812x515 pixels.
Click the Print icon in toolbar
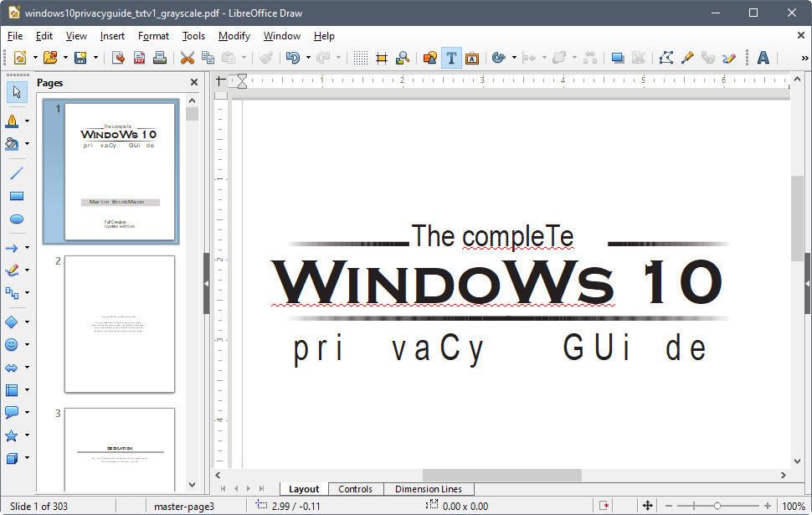pos(159,58)
